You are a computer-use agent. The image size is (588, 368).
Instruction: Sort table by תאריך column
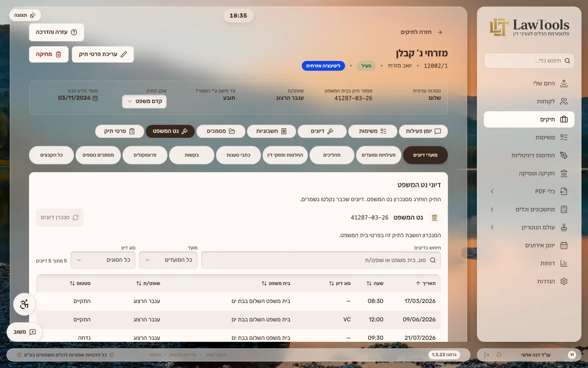tap(426, 283)
